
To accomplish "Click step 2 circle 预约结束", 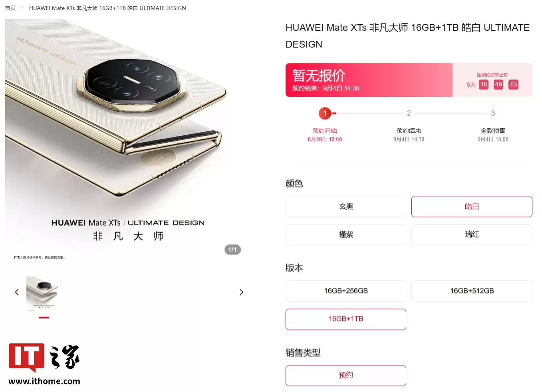I will tap(409, 113).
